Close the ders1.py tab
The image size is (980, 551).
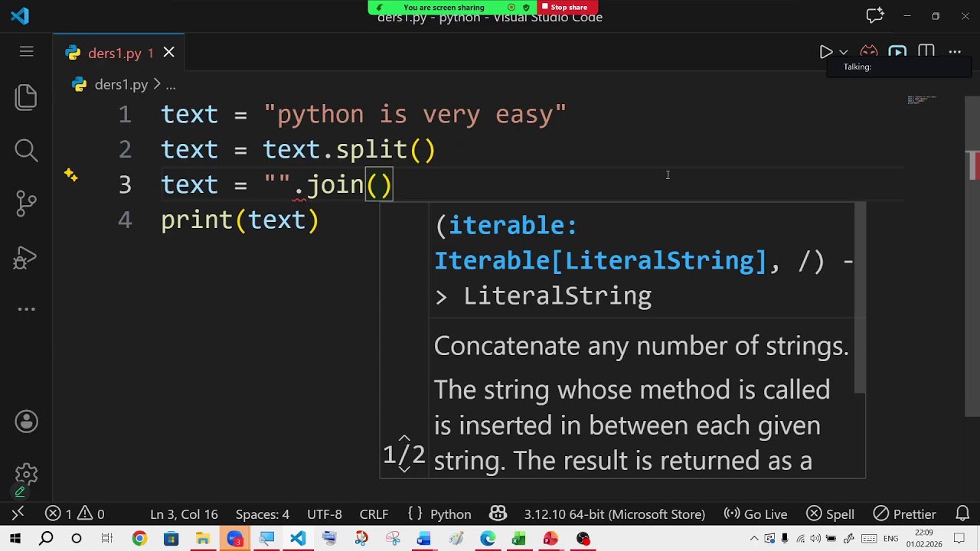(x=168, y=52)
